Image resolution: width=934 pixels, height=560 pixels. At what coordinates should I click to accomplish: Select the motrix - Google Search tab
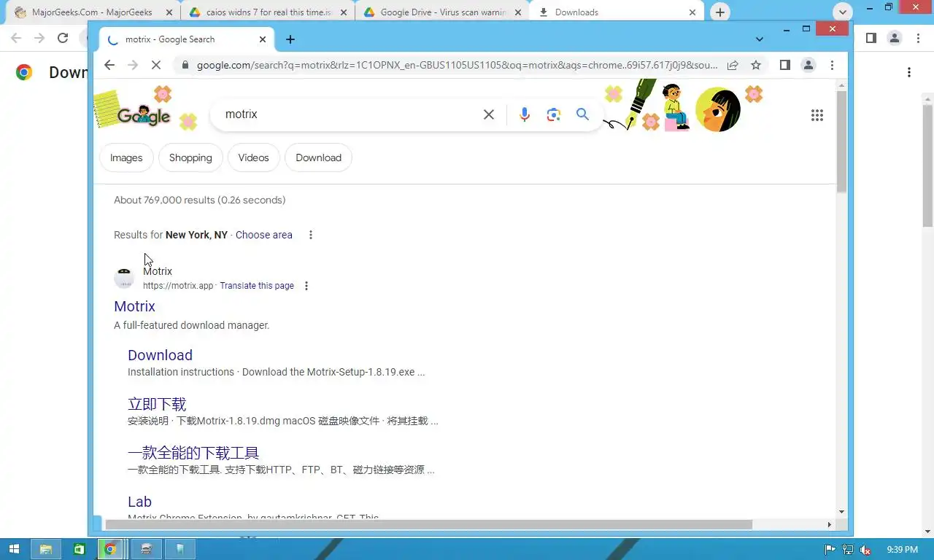click(x=188, y=39)
